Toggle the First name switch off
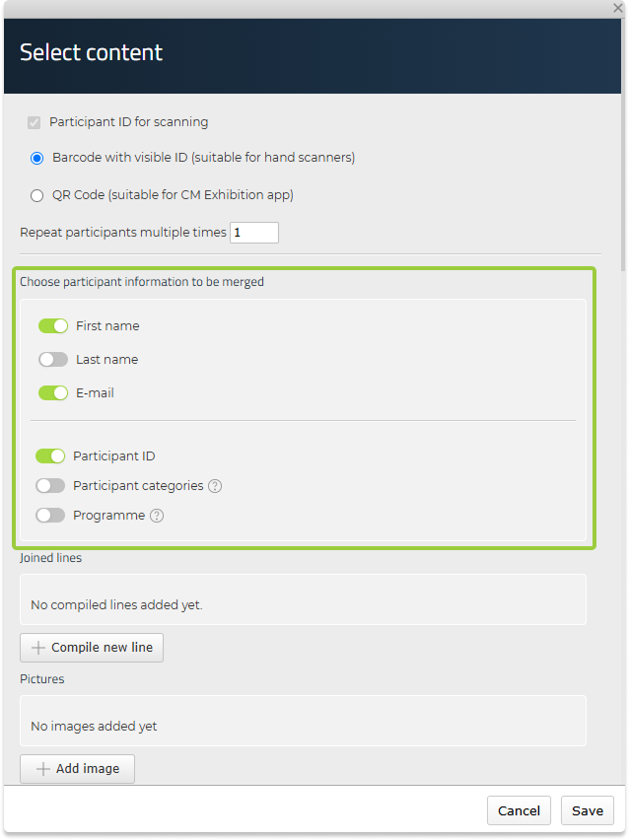Image resolution: width=629 pixels, height=840 pixels. tap(53, 326)
